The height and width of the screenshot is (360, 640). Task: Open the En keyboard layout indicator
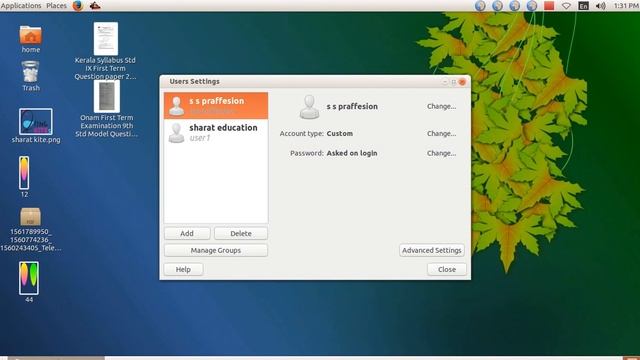coord(583,6)
